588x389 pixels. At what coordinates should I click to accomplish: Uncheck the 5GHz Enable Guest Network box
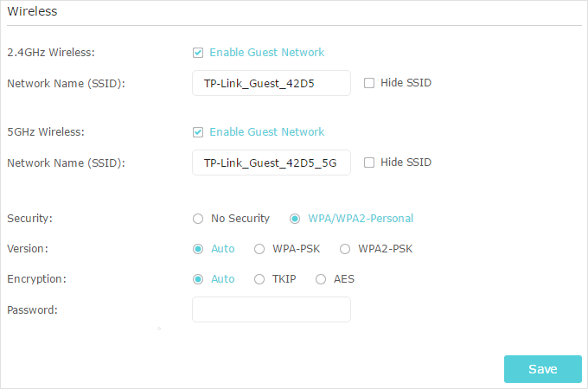coord(198,132)
